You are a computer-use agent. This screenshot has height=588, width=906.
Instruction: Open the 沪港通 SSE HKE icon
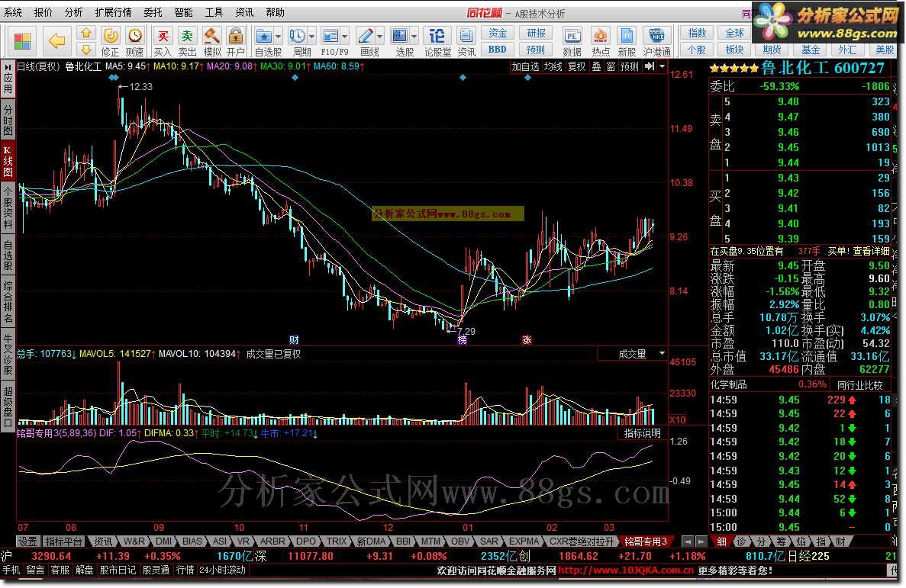click(657, 42)
